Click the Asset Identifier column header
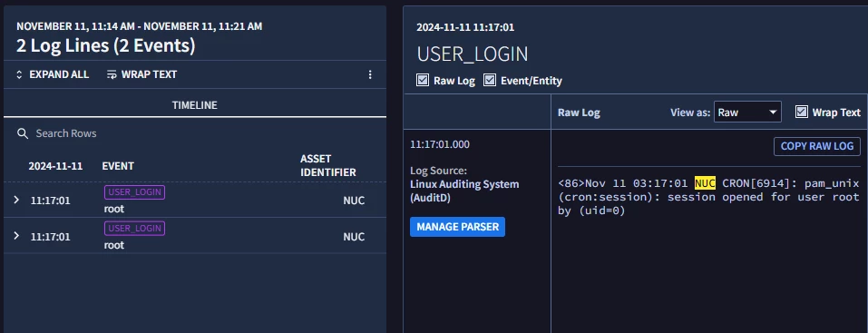Screen dimensions: 868x333 tap(328, 166)
